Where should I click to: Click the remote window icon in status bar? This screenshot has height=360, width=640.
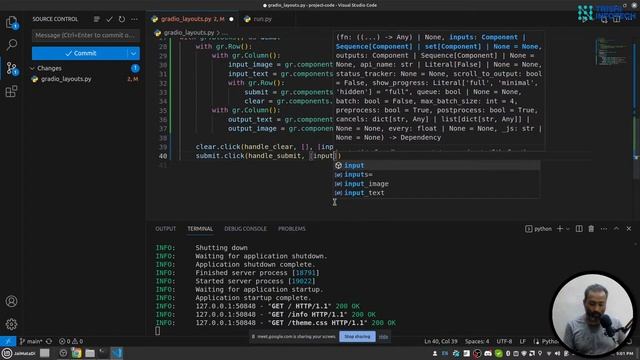pos(8,341)
